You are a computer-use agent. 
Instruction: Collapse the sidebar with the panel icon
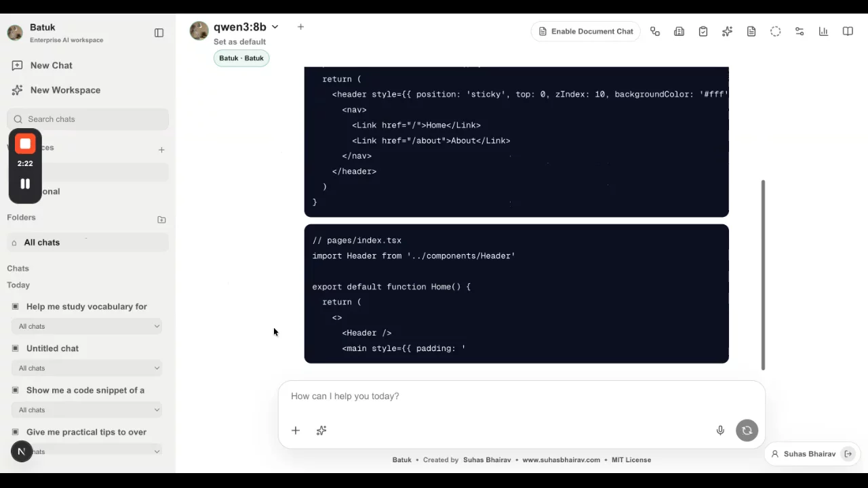tap(159, 33)
